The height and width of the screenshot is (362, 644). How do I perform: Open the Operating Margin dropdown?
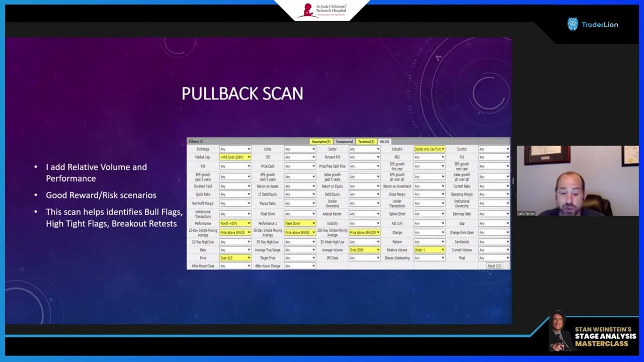coord(494,195)
